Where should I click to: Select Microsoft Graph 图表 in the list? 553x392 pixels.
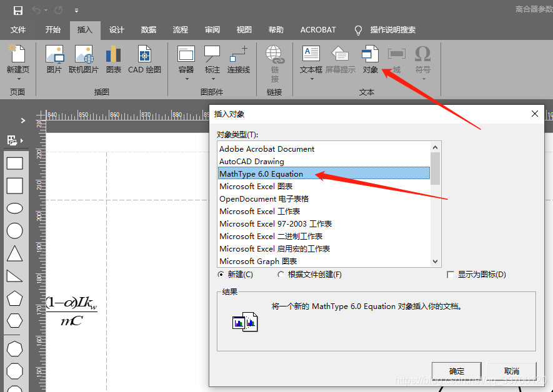[x=324, y=261]
